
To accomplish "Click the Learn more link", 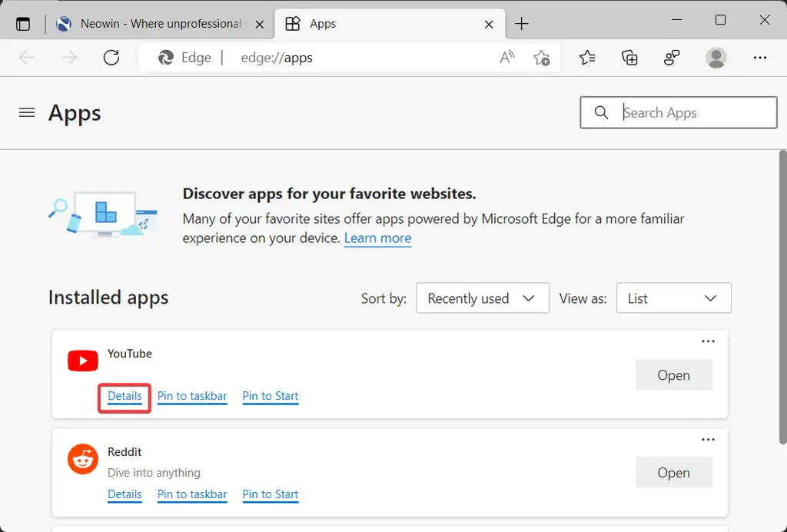I will [377, 238].
